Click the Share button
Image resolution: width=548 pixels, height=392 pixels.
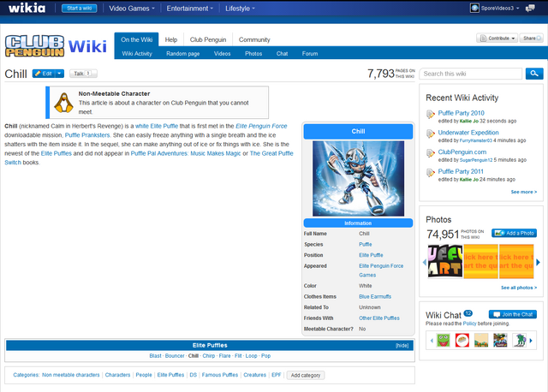coord(531,38)
